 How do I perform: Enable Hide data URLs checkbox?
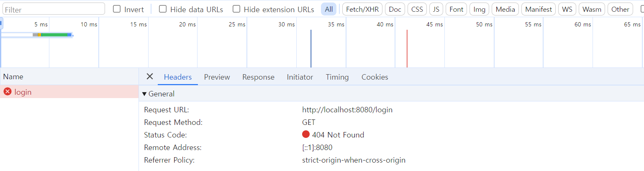coord(163,9)
